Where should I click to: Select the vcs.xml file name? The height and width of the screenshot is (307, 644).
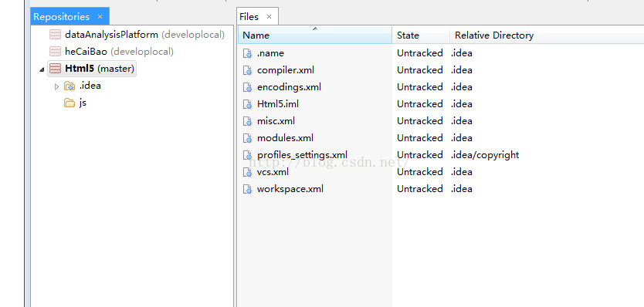tap(273, 172)
